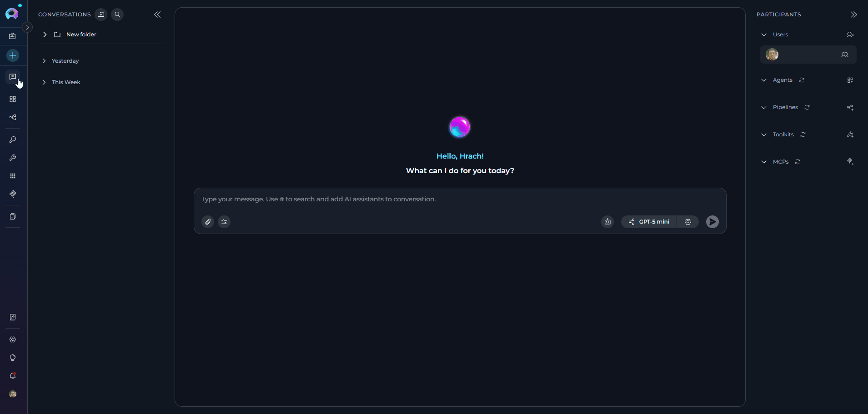Expand the Yesterday conversation group

tap(44, 60)
